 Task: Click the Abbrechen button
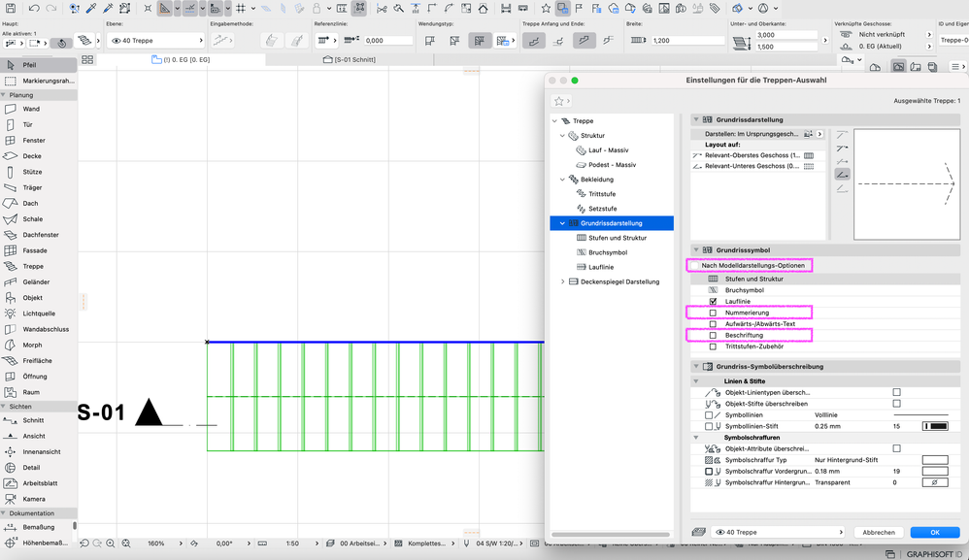coord(878,532)
